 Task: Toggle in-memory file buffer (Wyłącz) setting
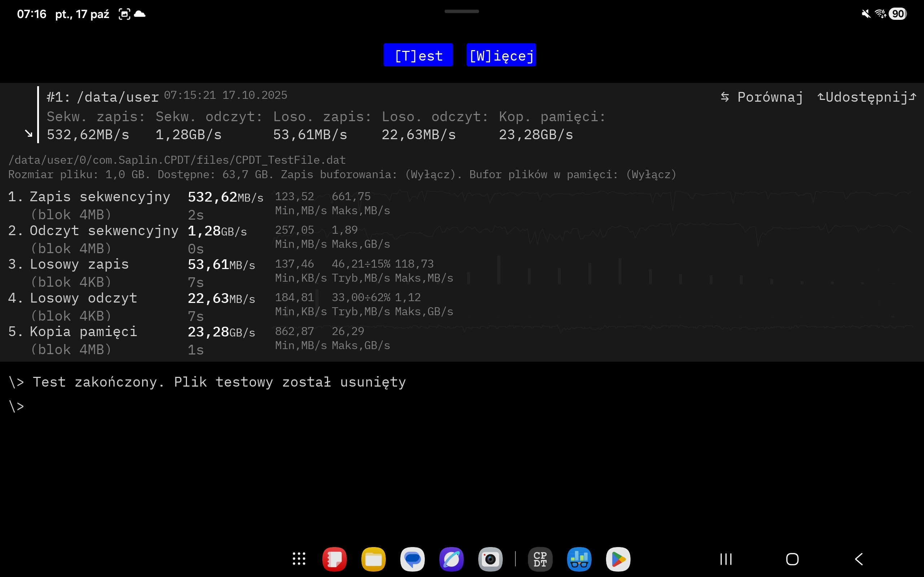click(651, 175)
